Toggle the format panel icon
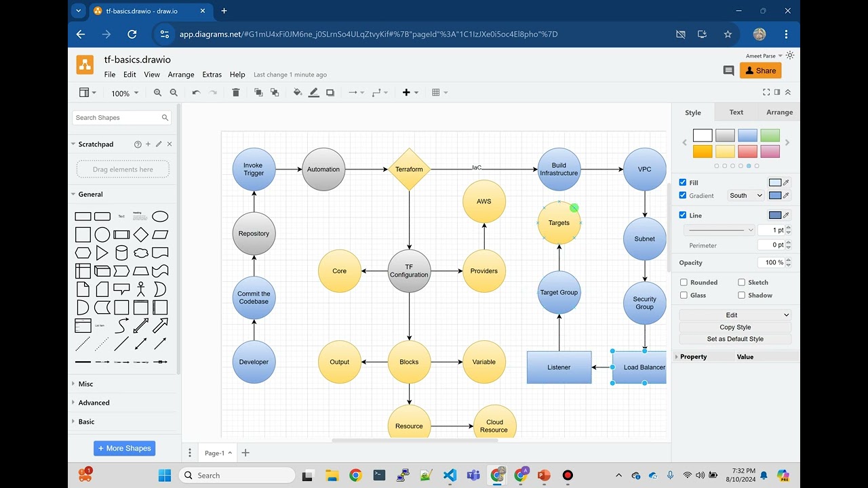 click(777, 92)
